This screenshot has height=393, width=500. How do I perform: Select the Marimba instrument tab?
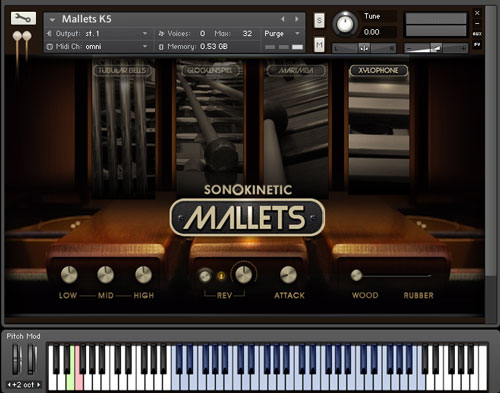295,71
